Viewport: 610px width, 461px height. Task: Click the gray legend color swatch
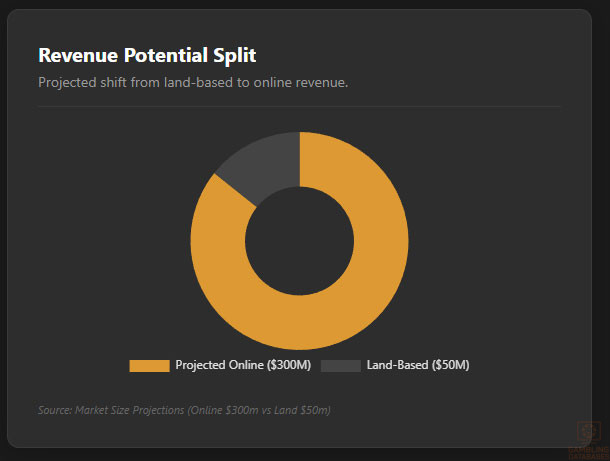click(x=341, y=366)
